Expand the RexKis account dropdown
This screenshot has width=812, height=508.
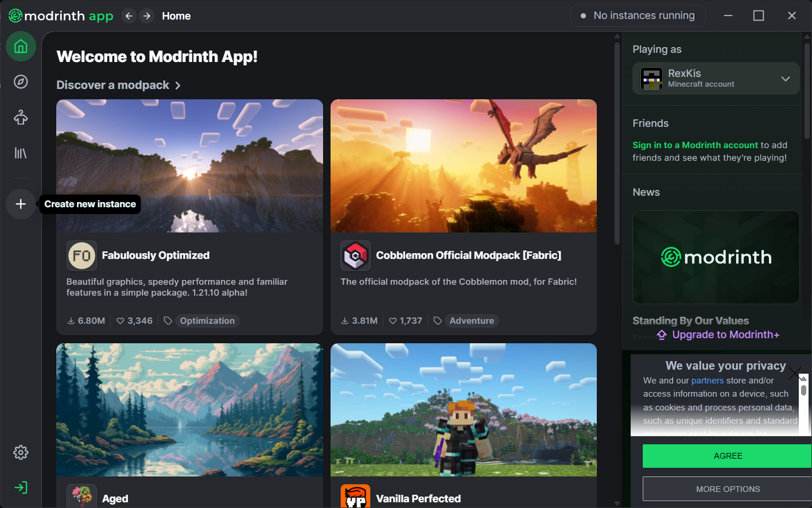click(x=785, y=79)
